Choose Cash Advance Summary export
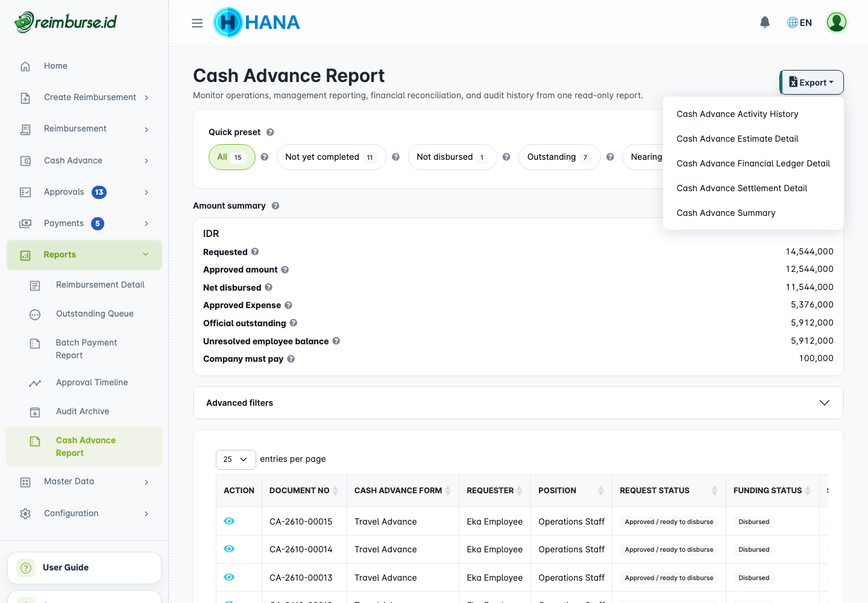Image resolution: width=868 pixels, height=603 pixels. tap(753, 213)
